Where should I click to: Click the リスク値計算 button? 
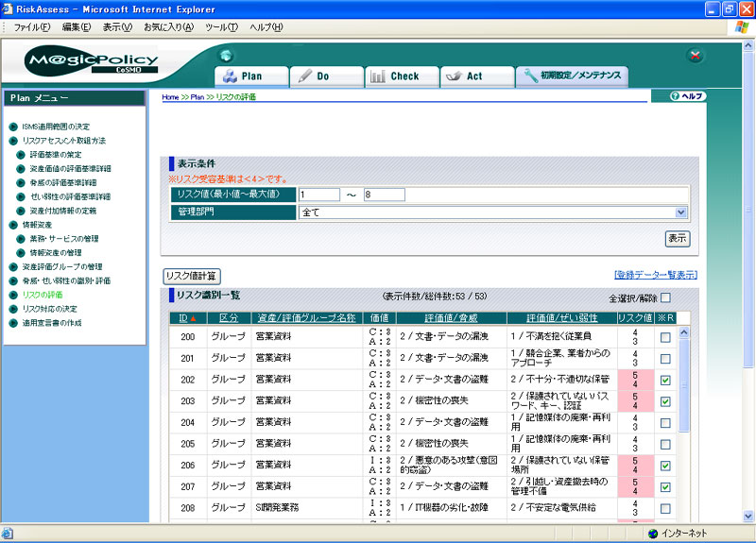[192, 276]
